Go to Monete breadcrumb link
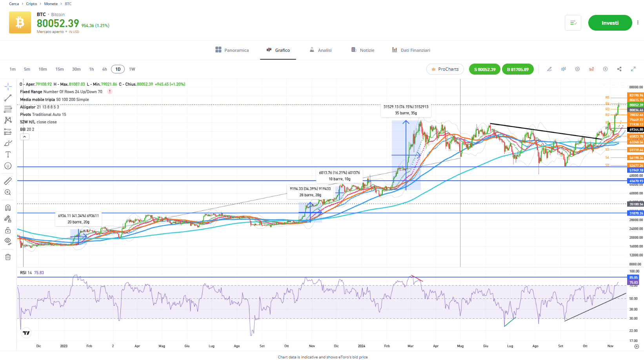Viewport: 644px width, 360px height. 51,4
